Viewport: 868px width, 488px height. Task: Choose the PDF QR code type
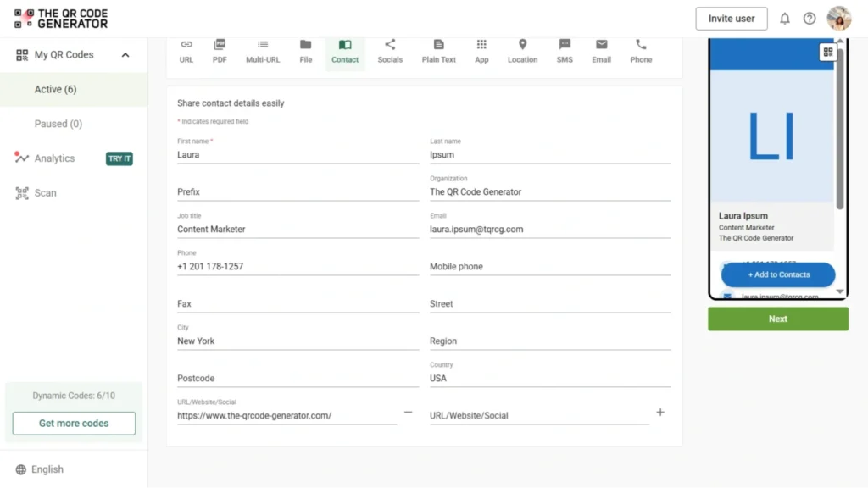[x=220, y=52]
